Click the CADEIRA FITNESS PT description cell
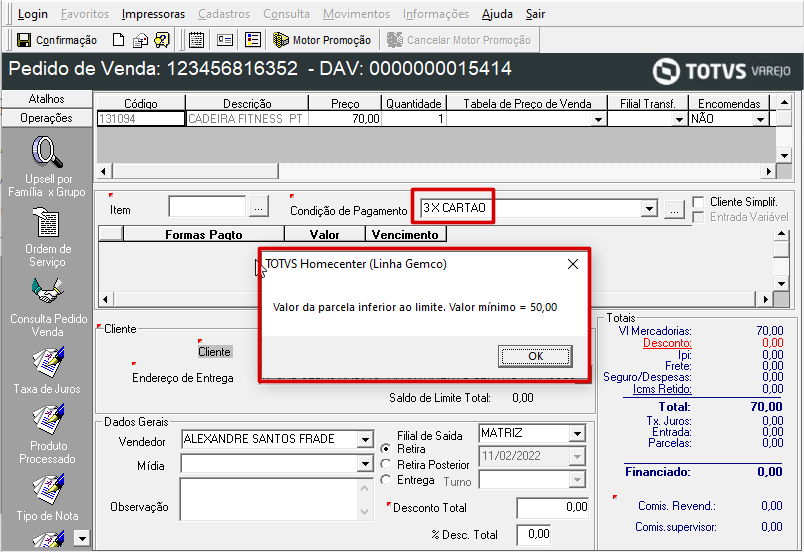Image resolution: width=804 pixels, height=552 pixels. click(247, 119)
